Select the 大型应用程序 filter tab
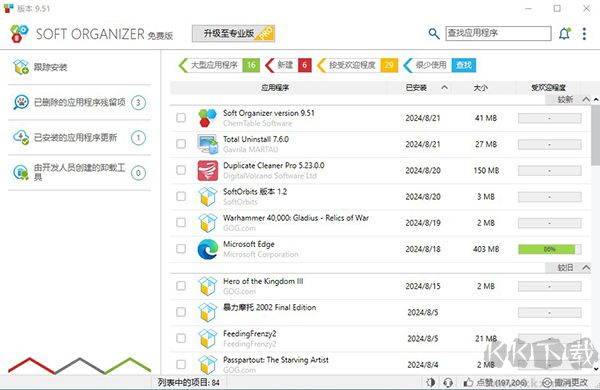 coord(219,65)
